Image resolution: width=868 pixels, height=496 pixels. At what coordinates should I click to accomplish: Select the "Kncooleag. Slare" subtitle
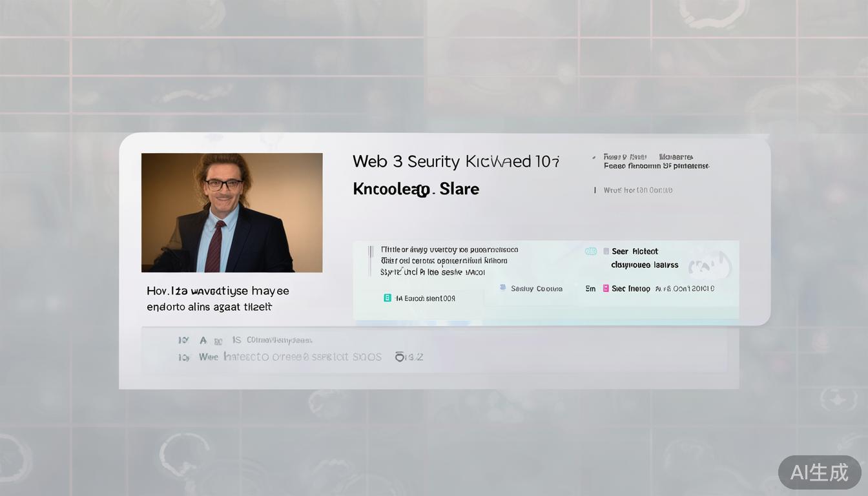(416, 189)
